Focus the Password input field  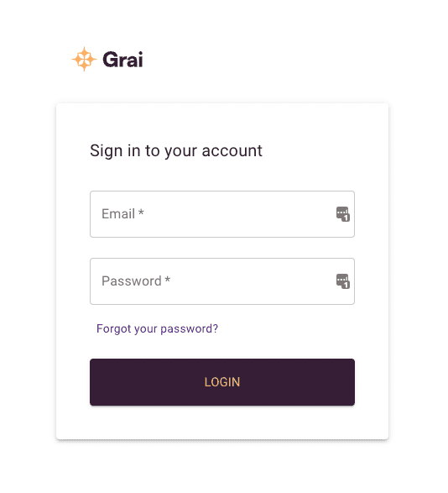pos(222,281)
